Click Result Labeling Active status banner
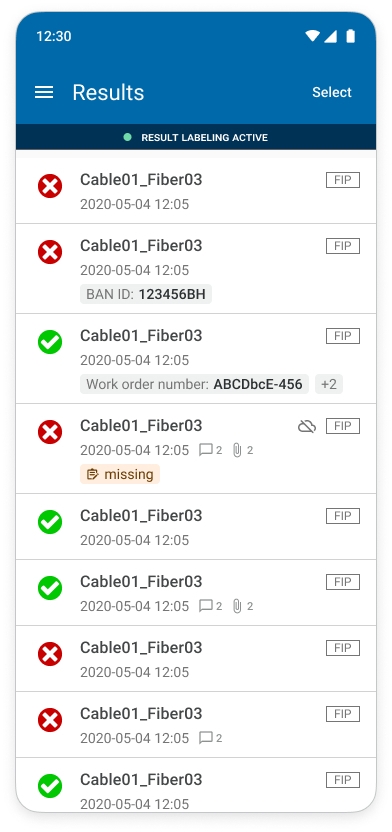The image size is (392, 832). click(196, 137)
